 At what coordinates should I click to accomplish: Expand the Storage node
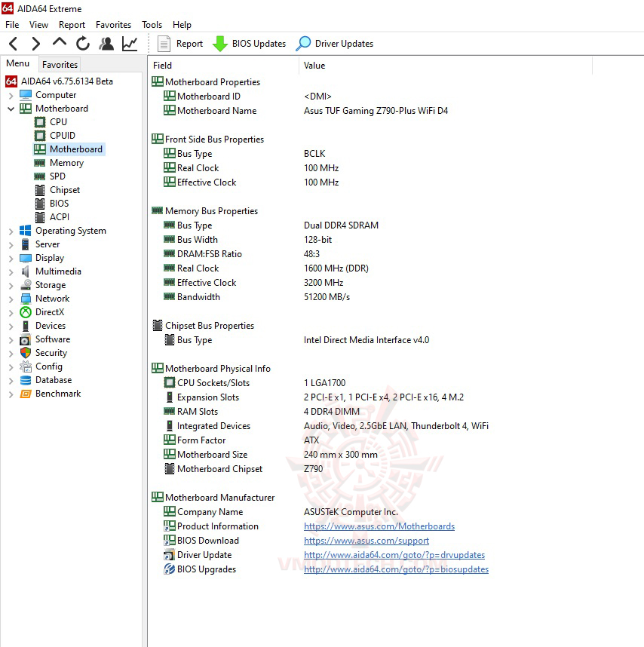point(11,286)
